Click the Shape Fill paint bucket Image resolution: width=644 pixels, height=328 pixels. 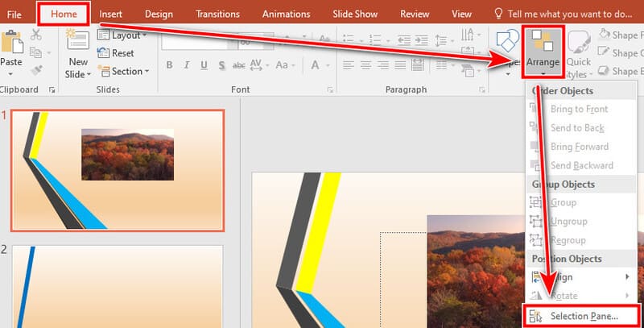click(605, 34)
